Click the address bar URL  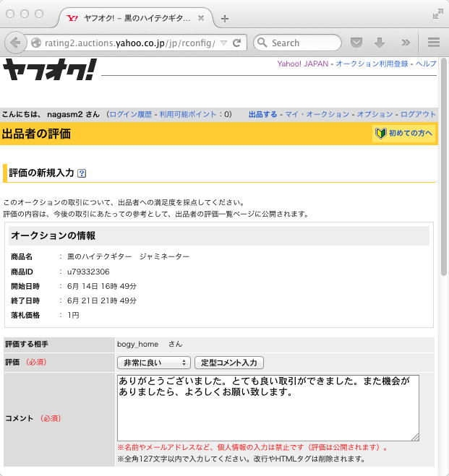point(130,43)
